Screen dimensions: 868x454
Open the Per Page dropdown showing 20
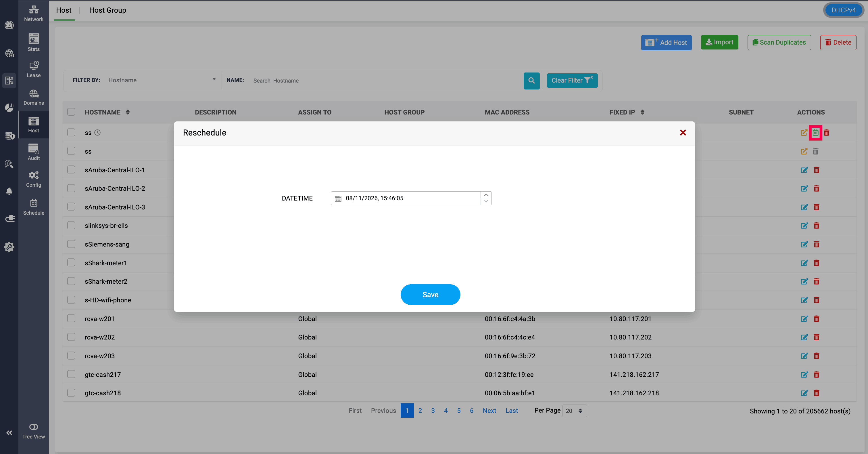click(575, 411)
